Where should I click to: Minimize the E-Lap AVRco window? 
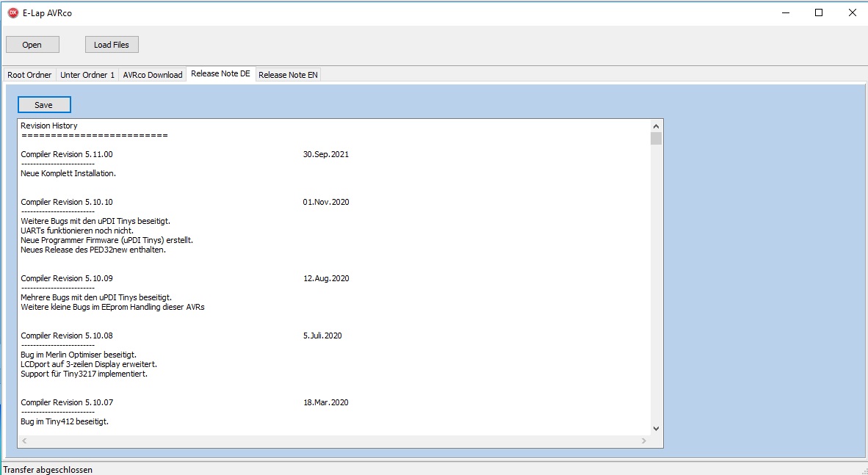coord(785,12)
